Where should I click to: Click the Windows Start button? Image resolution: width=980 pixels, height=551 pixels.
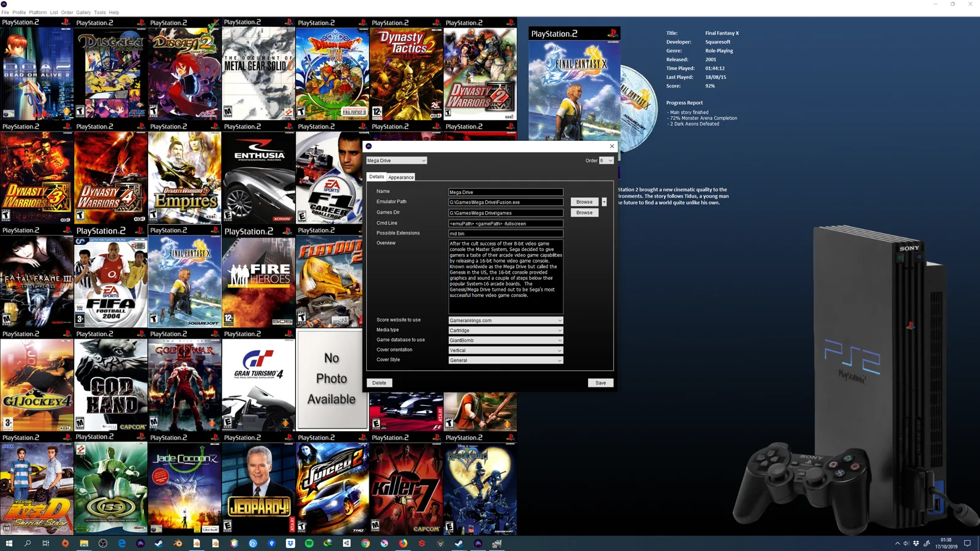(9, 543)
